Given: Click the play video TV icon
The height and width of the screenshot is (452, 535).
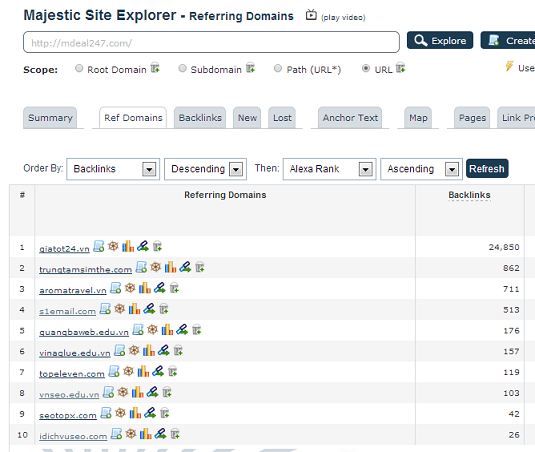Looking at the screenshot, I should click(311, 15).
